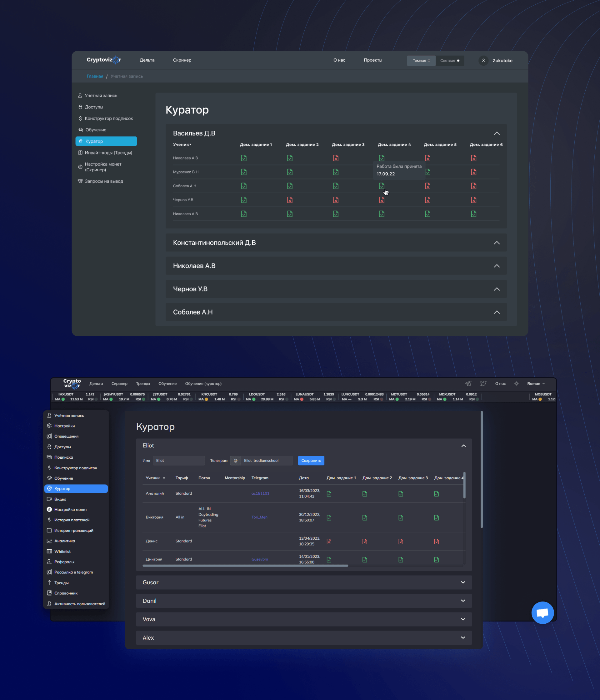Open the Gusevbm telegram link
This screenshot has width=600, height=700.
click(260, 559)
